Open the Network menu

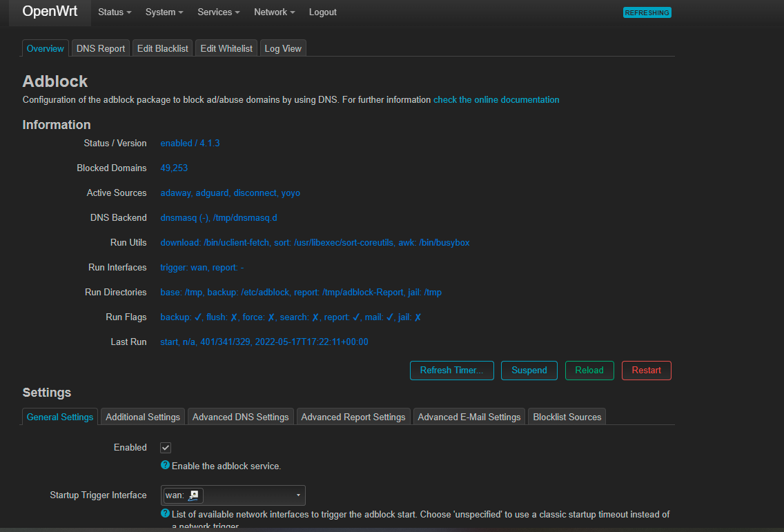[x=274, y=12]
